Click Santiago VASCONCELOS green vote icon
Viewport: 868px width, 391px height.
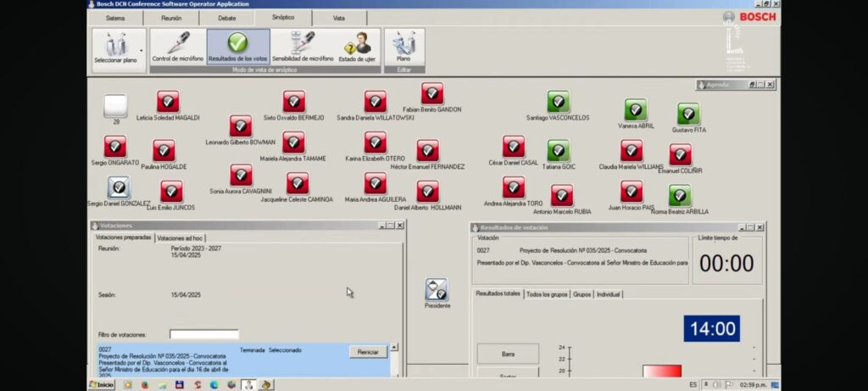[x=558, y=102]
